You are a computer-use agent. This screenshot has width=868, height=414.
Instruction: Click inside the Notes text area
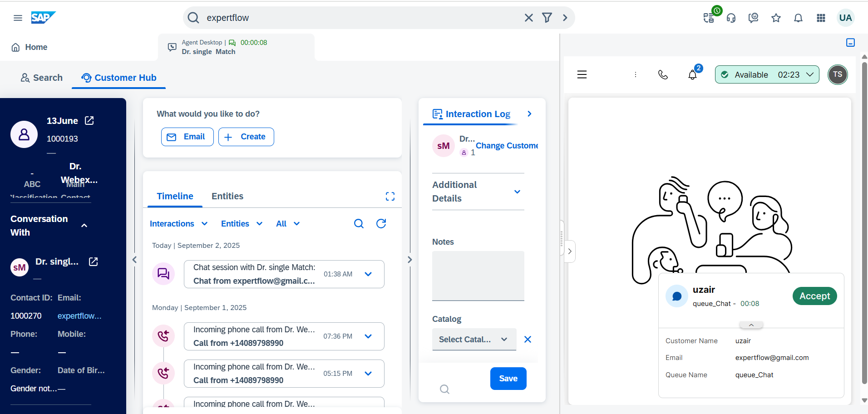pyautogui.click(x=478, y=276)
